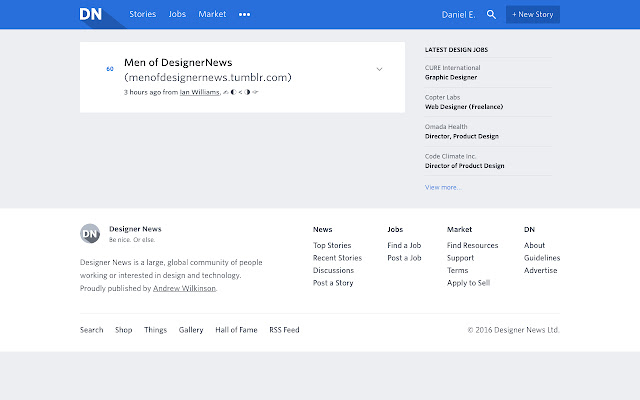The image size is (640, 400).
Task: Click Find a Job footer link
Action: tap(404, 245)
